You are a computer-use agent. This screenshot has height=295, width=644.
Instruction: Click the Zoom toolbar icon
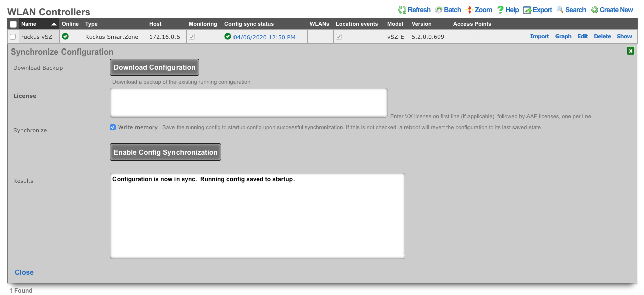pos(470,10)
